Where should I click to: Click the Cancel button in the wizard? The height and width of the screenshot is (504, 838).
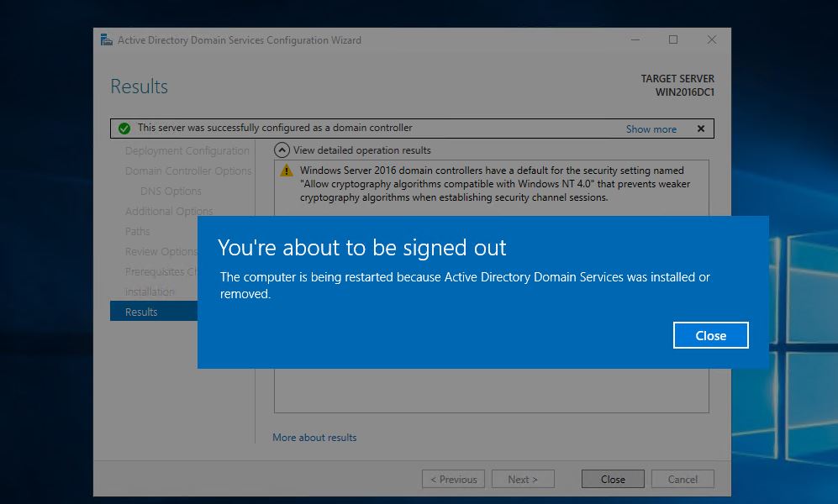coord(683,479)
